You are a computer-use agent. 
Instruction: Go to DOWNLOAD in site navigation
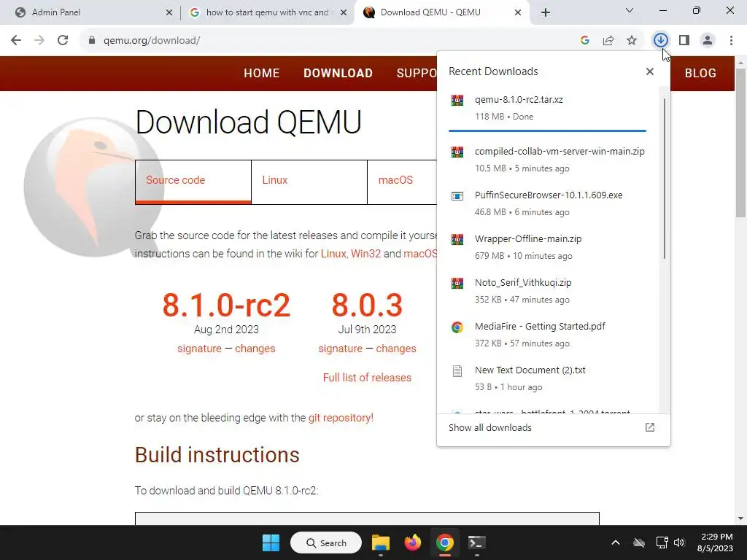pyautogui.click(x=338, y=74)
